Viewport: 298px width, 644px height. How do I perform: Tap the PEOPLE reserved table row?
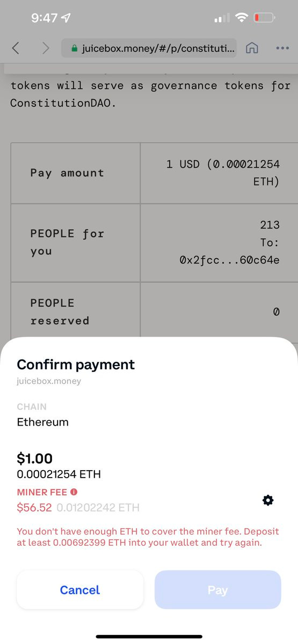pos(149,310)
